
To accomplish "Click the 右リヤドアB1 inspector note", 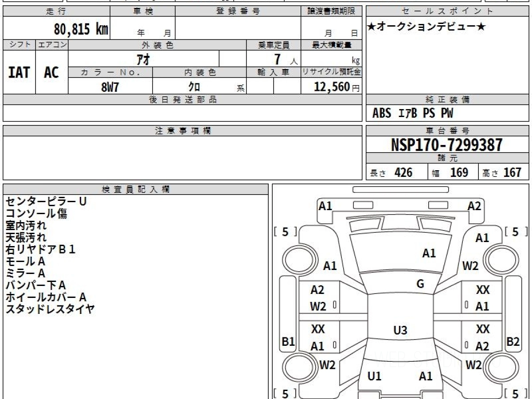I will click(x=40, y=249).
